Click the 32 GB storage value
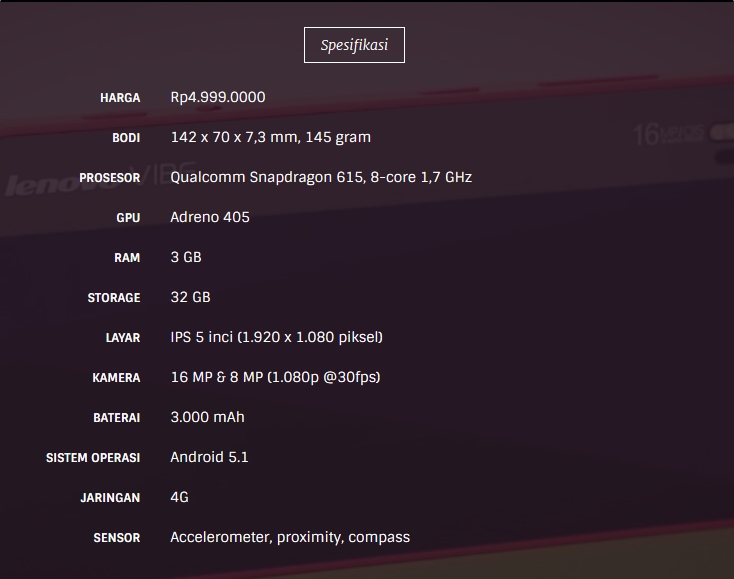This screenshot has height=579, width=734. (x=190, y=297)
